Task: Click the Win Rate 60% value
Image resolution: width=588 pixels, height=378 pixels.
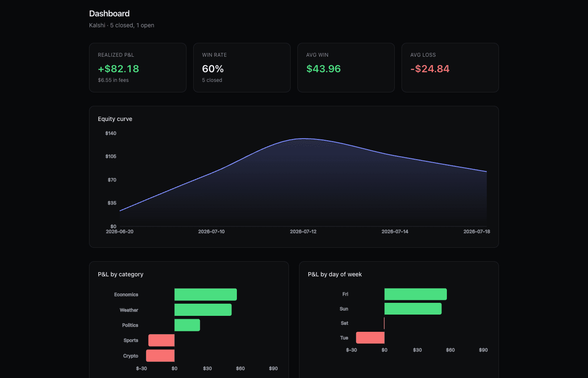Action: 213,69
